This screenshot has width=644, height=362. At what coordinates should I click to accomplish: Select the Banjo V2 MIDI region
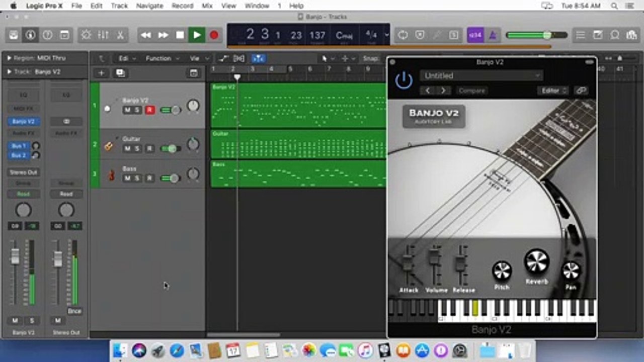pyautogui.click(x=298, y=106)
